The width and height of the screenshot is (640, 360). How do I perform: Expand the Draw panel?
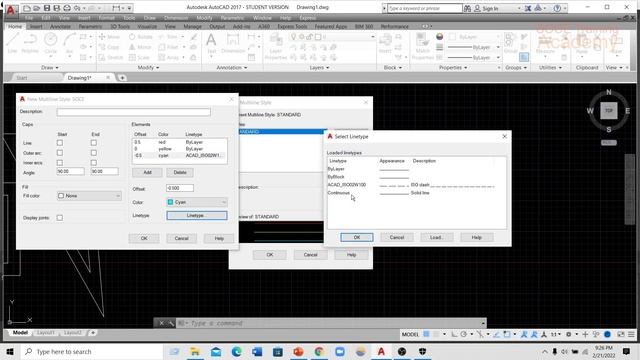pyautogui.click(x=50, y=67)
